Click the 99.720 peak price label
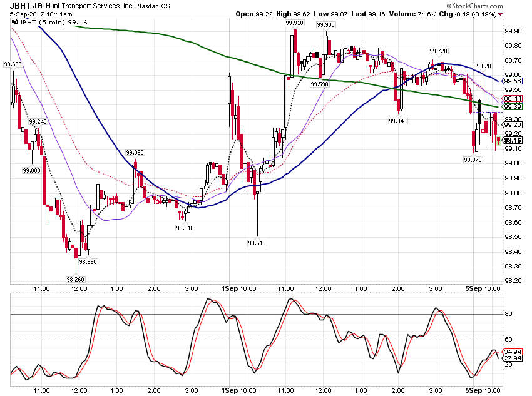 [x=438, y=51]
